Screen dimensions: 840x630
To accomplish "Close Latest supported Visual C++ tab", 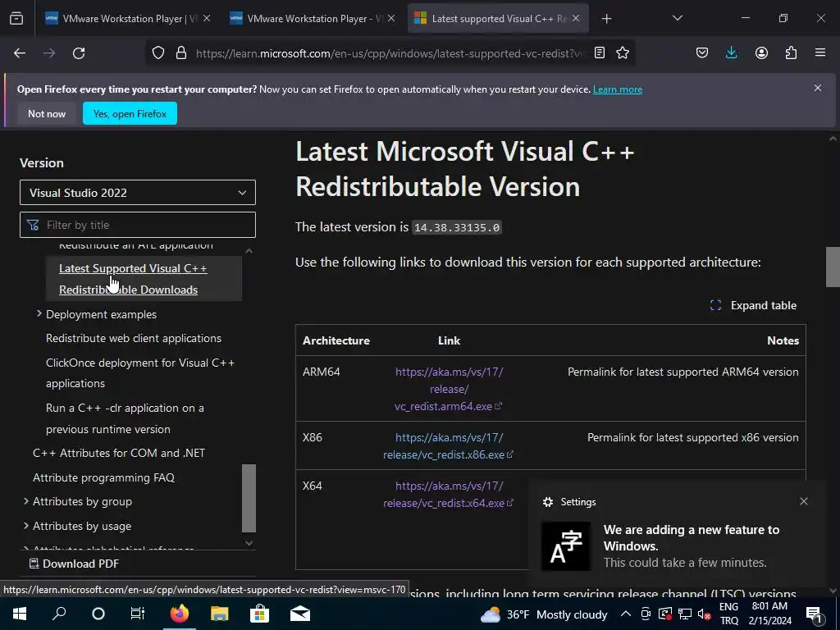I will (576, 19).
